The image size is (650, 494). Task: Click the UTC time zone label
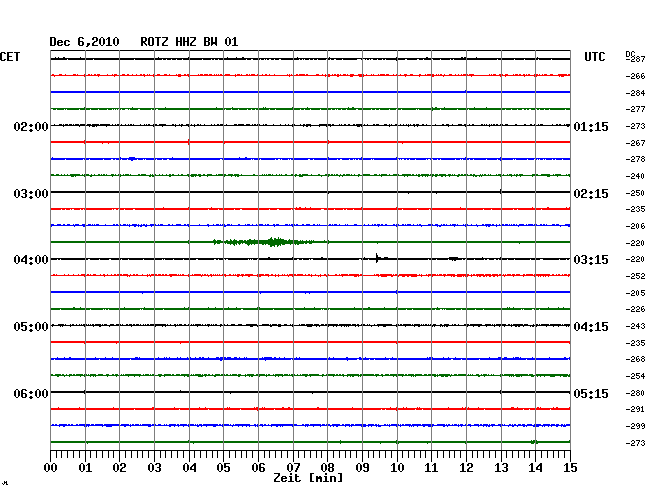(594, 57)
